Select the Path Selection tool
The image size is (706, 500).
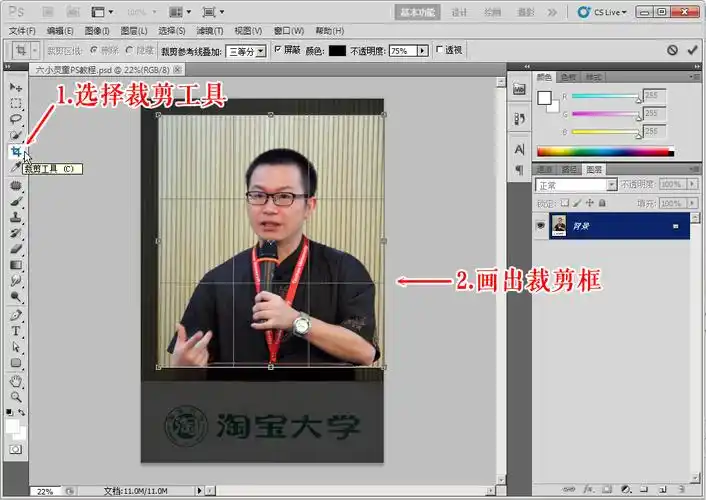(16, 347)
